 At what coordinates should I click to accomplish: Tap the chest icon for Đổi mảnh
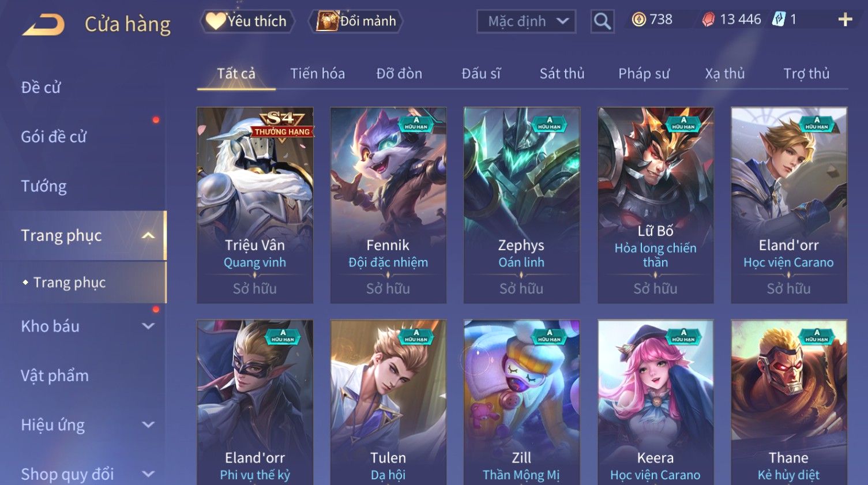point(327,21)
